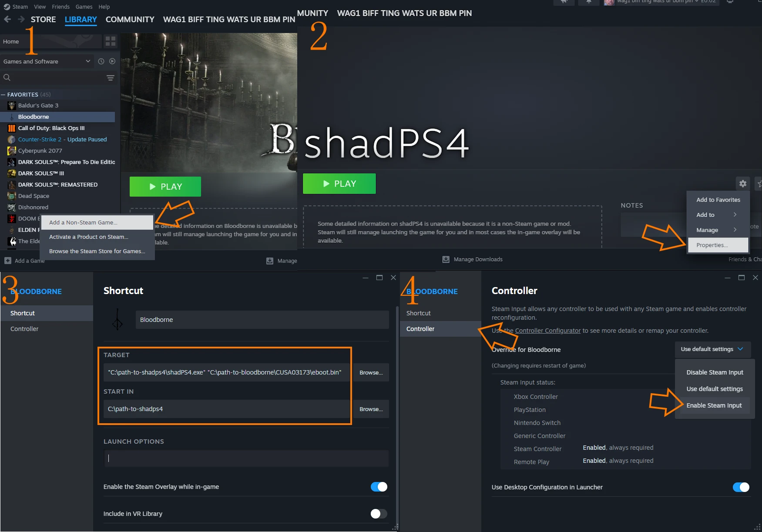Open the View menu

click(x=40, y=7)
